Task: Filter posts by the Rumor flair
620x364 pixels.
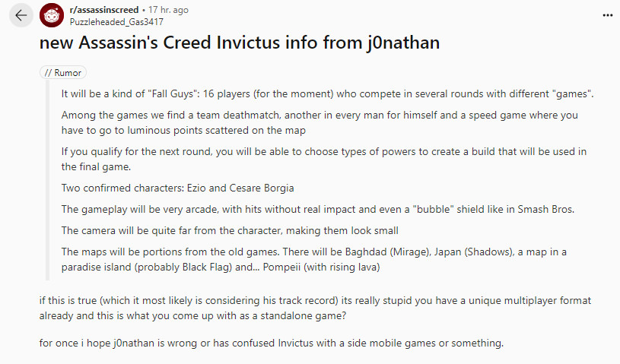Action: point(63,73)
